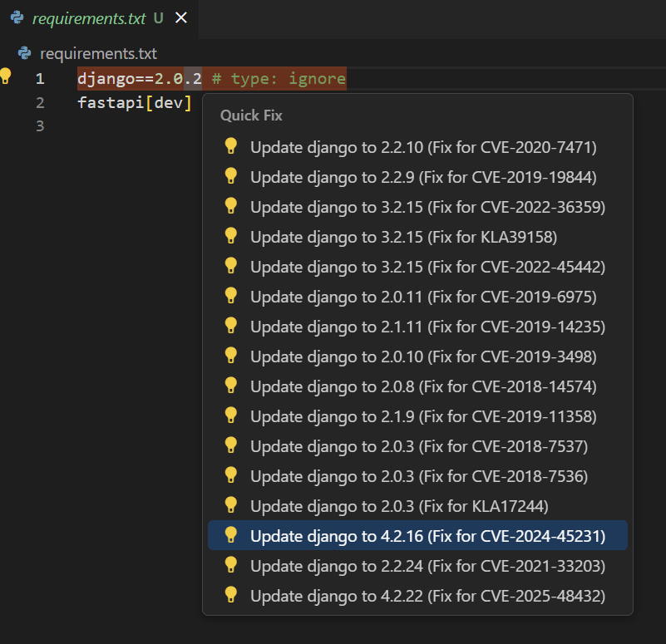Close the requirements.txt editor tab
The width and height of the screenshot is (666, 644).
coord(181,17)
